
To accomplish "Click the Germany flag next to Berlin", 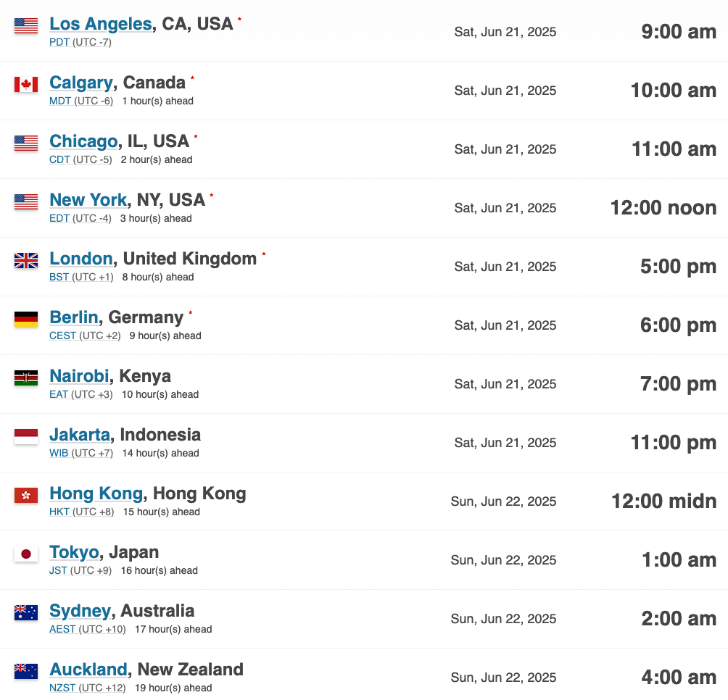I will tap(26, 319).
